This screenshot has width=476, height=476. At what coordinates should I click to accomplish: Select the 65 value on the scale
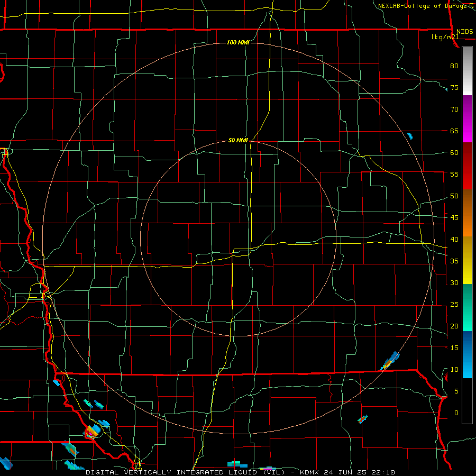(x=454, y=131)
